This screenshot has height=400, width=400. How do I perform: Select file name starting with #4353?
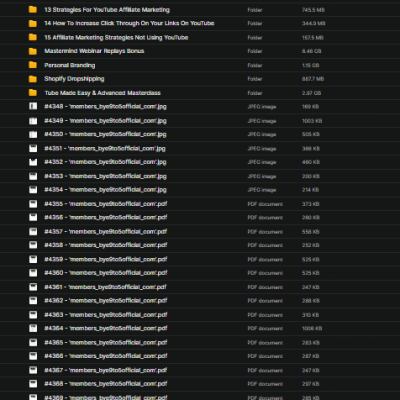coord(105,176)
